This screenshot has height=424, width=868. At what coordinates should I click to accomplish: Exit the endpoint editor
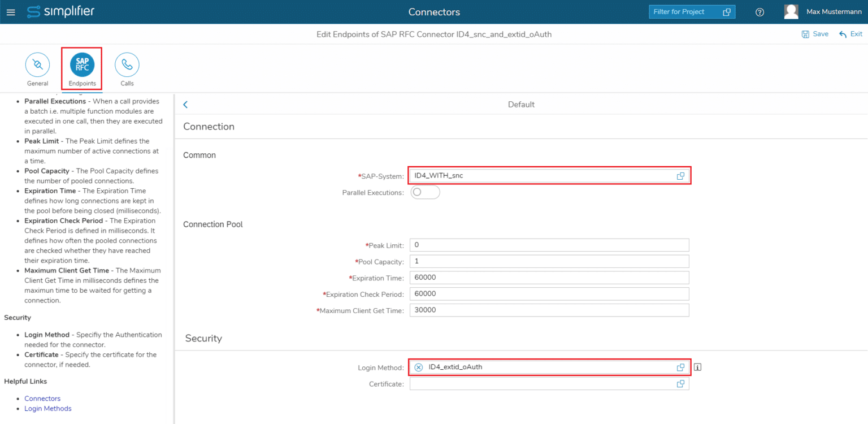tap(850, 34)
